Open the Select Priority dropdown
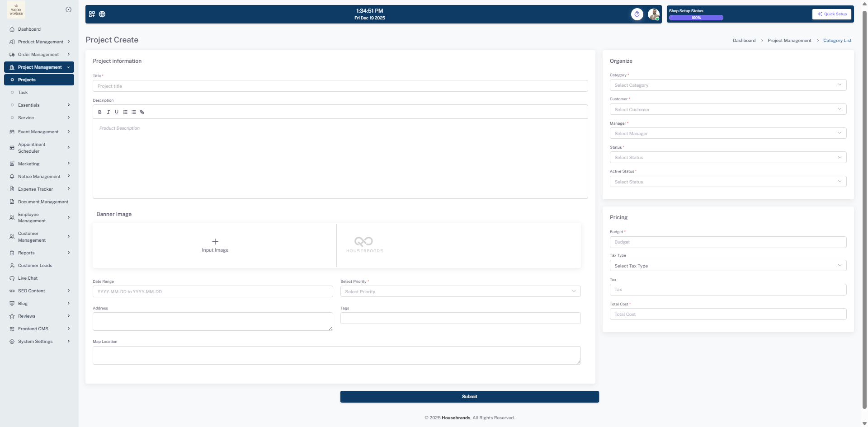The height and width of the screenshot is (427, 868). (460, 291)
